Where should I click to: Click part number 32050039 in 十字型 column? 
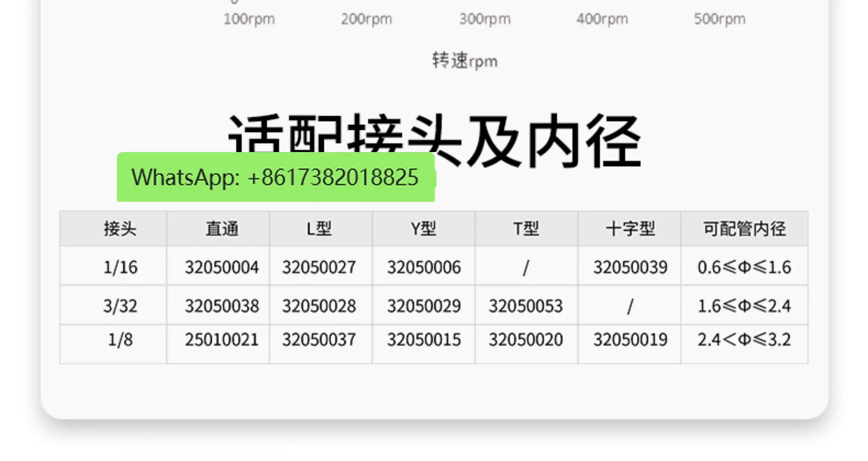(x=630, y=267)
